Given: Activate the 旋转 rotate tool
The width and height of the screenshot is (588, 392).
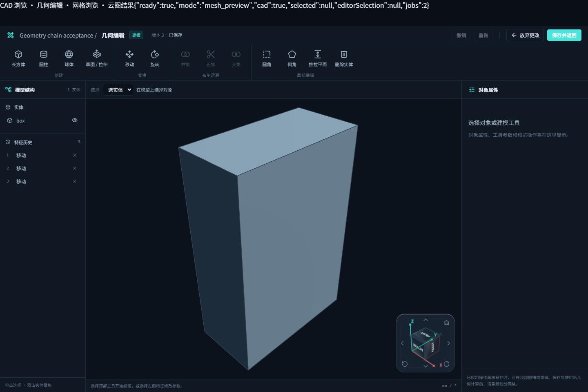Looking at the screenshot, I should pyautogui.click(x=155, y=58).
